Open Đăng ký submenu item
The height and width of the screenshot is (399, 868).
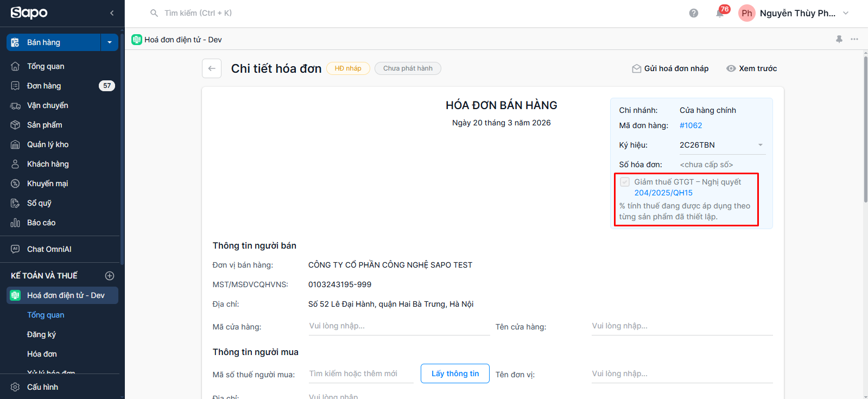click(41, 334)
